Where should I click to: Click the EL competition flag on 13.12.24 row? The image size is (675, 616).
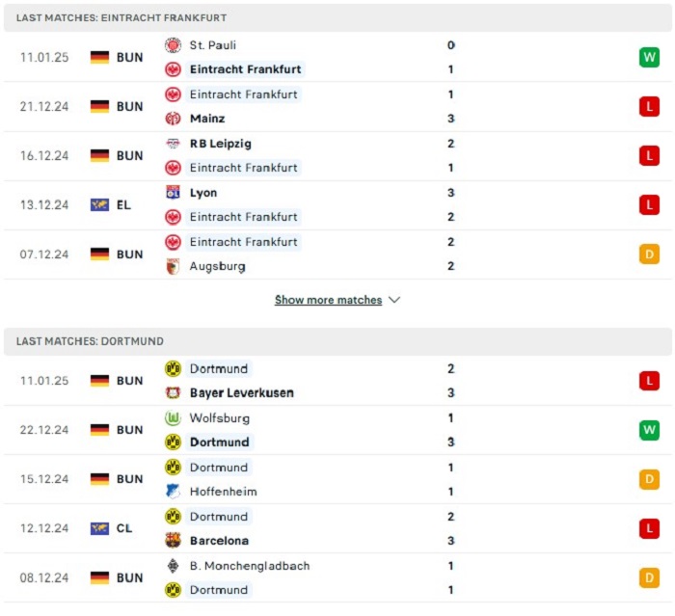pyautogui.click(x=99, y=205)
